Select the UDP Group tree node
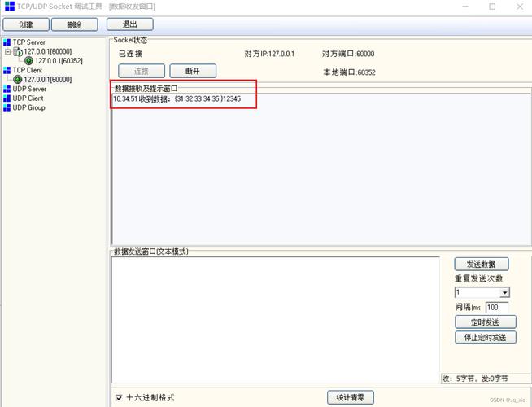This screenshot has width=532, height=407. (28, 107)
